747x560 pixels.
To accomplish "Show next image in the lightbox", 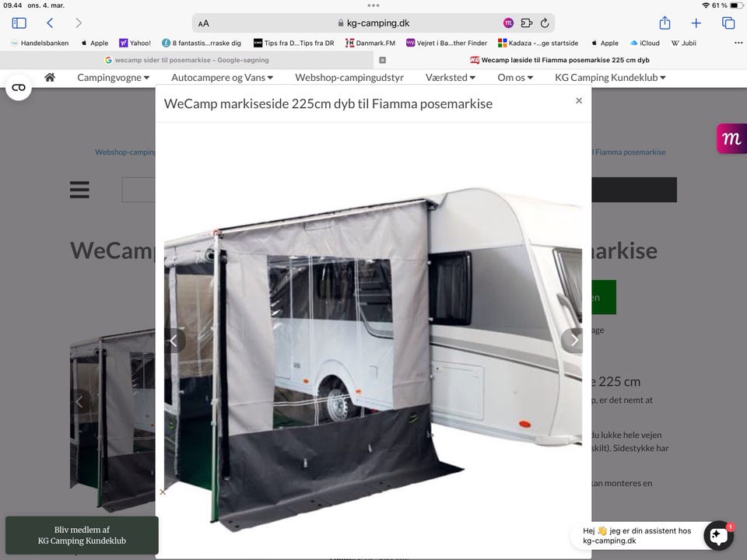I will tap(573, 340).
